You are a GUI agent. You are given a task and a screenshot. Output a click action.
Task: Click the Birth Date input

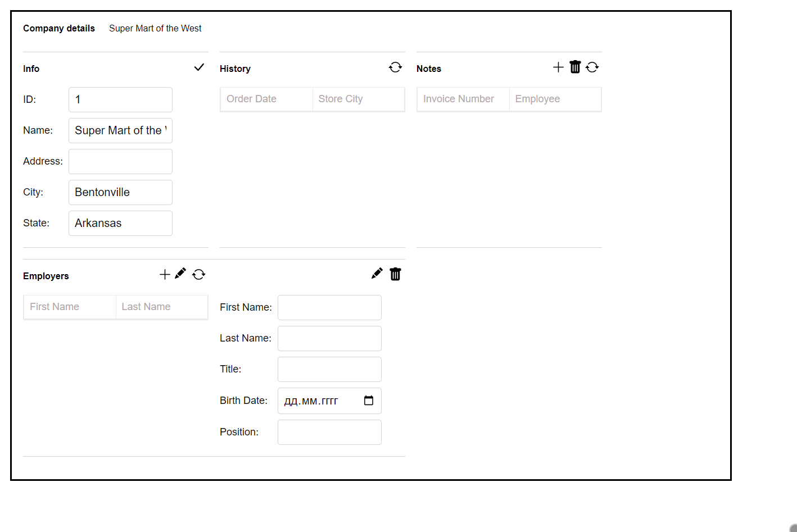point(329,401)
